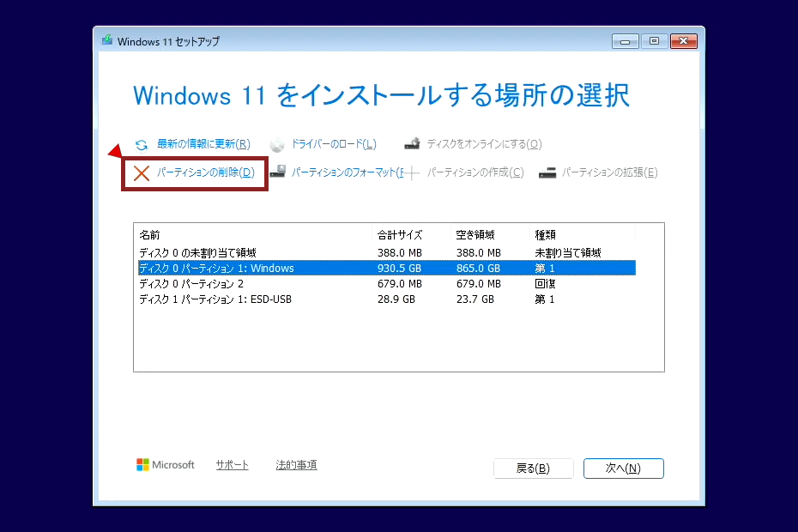Refresh the latest disk information (最新の情報に更新)
Image resolution: width=798 pixels, height=532 pixels.
[192, 144]
